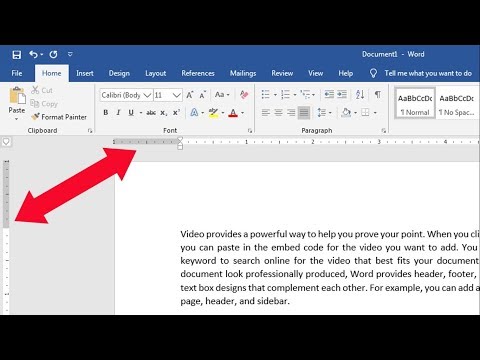The image size is (480, 360).
Task: Save the document with the floppy icon
Action: pos(17,54)
